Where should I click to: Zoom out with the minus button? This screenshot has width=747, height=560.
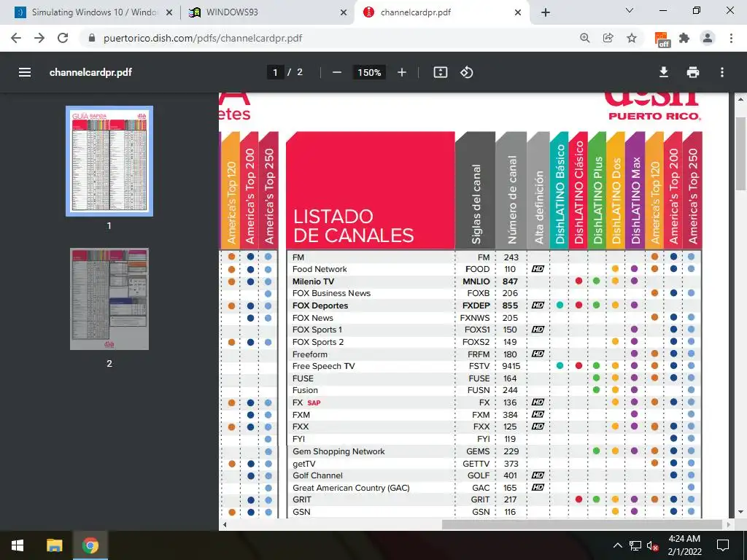pyautogui.click(x=337, y=72)
